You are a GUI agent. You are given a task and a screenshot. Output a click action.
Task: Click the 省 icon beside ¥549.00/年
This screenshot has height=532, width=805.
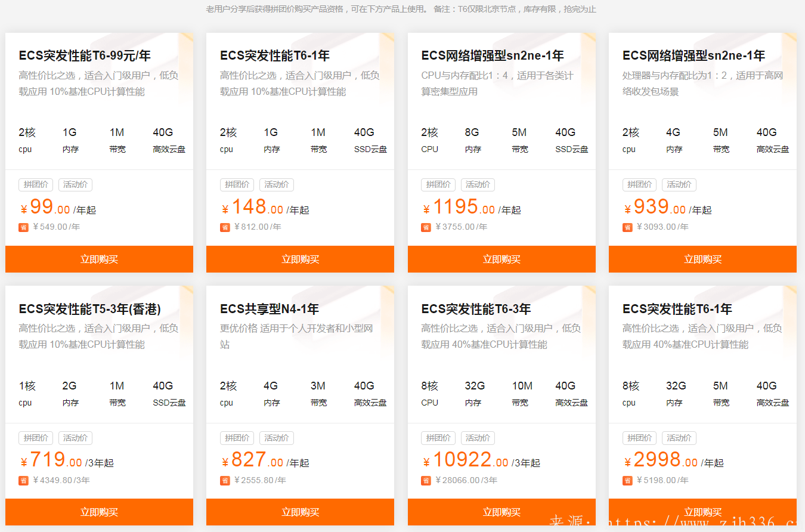24,227
